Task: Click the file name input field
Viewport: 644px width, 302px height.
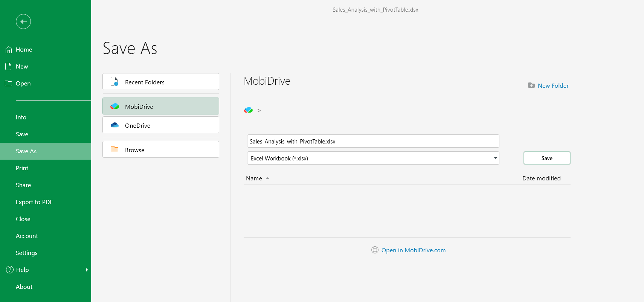Action: pyautogui.click(x=373, y=141)
